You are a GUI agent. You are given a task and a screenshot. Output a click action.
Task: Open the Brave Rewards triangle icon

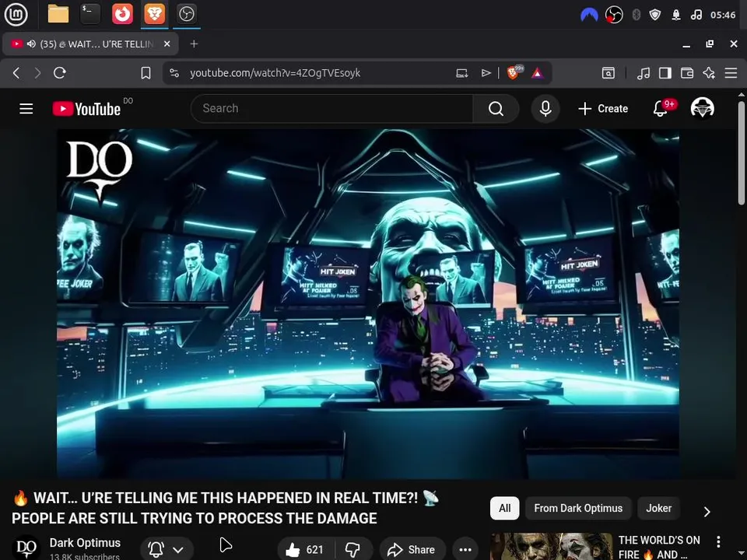point(538,73)
